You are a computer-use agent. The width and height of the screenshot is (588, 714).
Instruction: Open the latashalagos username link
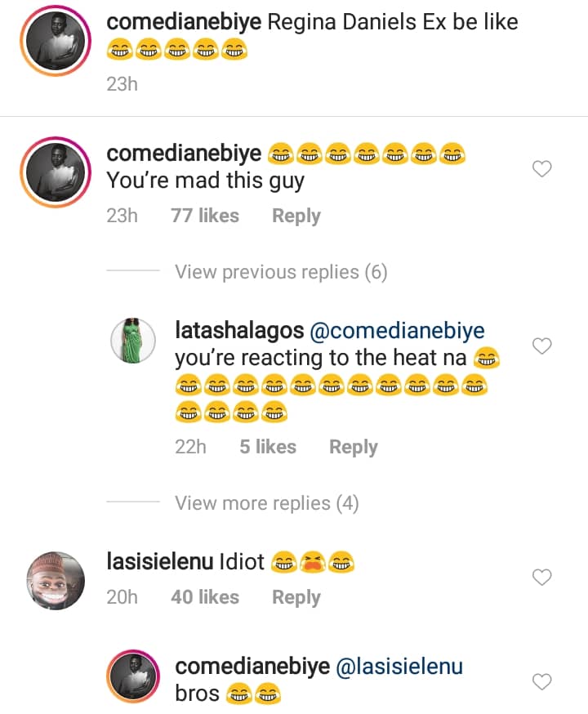click(238, 331)
